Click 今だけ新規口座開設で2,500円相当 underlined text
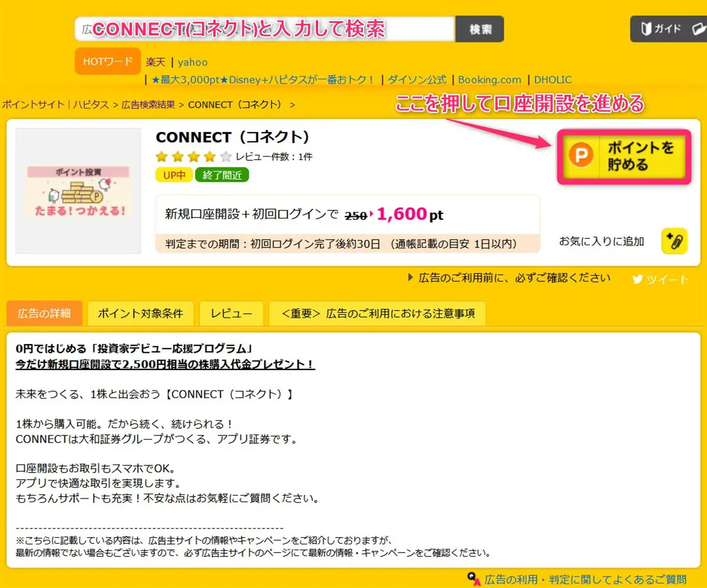Viewport: 707px width, 588px height. pos(165,365)
